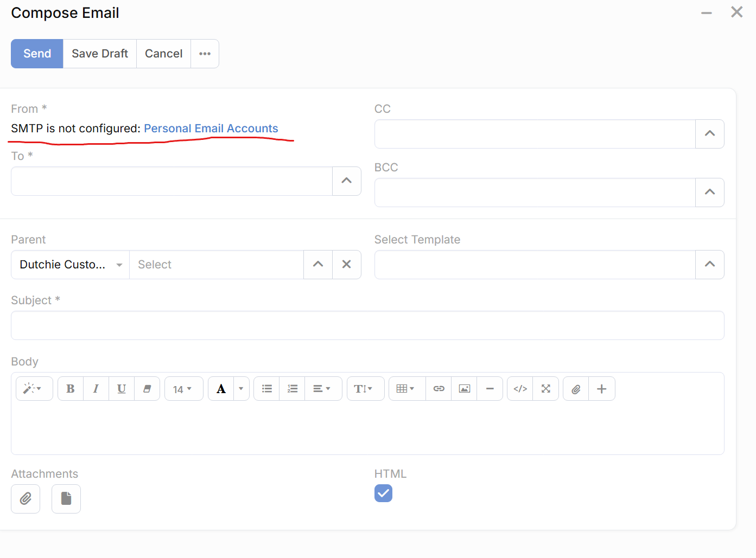This screenshot has height=558, width=756.
Task: Open the font size 14 dropdown
Action: pos(183,389)
